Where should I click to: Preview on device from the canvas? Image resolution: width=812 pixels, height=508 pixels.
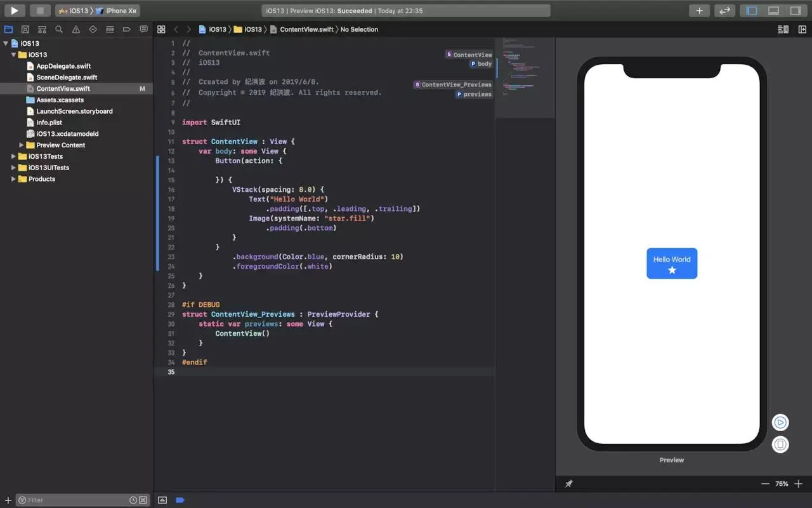click(x=780, y=444)
